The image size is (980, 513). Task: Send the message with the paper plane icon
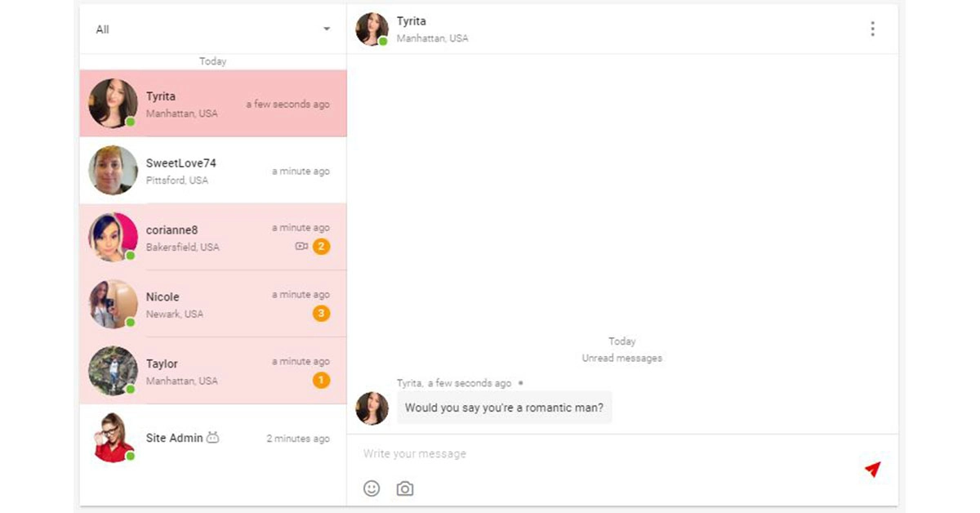[x=873, y=470]
